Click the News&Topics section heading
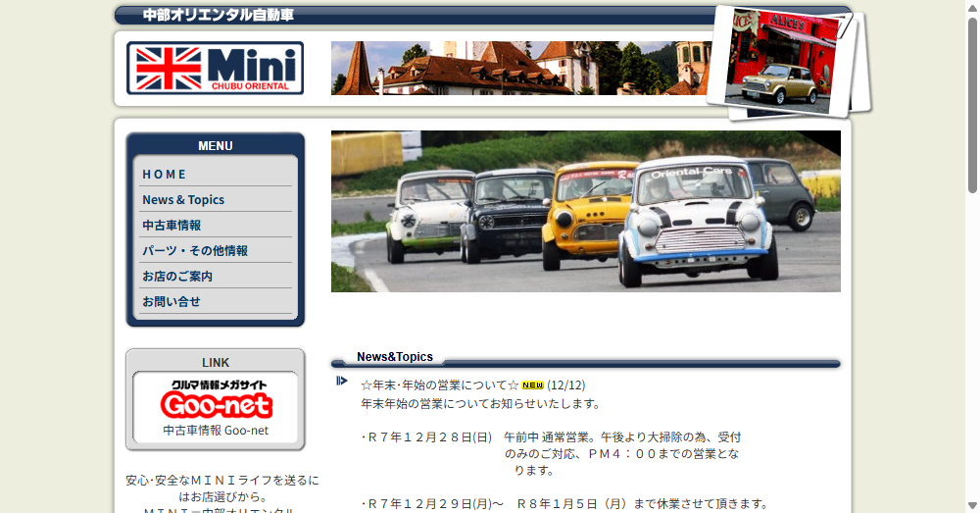This screenshot has width=980, height=513. pyautogui.click(x=394, y=357)
